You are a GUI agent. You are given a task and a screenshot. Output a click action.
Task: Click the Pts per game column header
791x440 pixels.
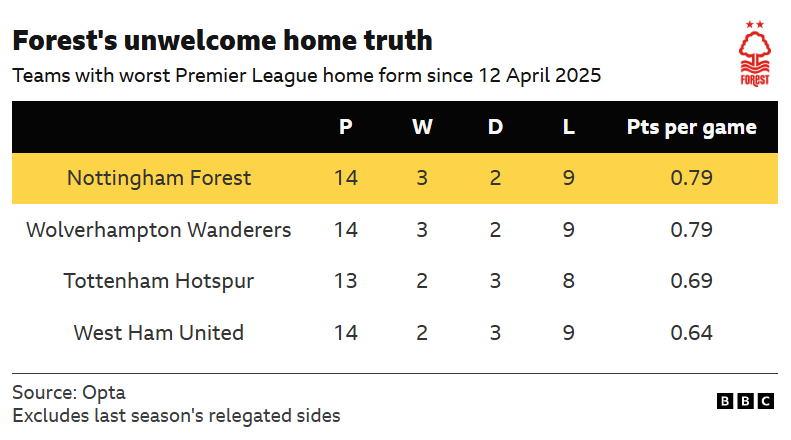[691, 127]
